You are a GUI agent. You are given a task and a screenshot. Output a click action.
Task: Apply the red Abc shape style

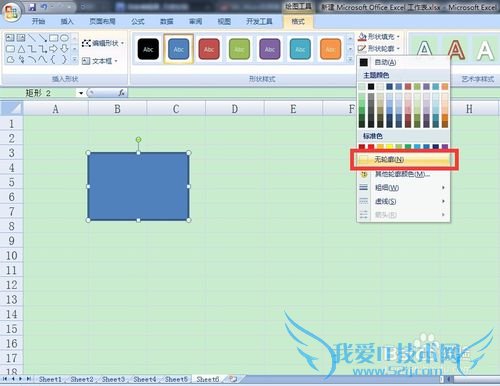click(x=209, y=49)
